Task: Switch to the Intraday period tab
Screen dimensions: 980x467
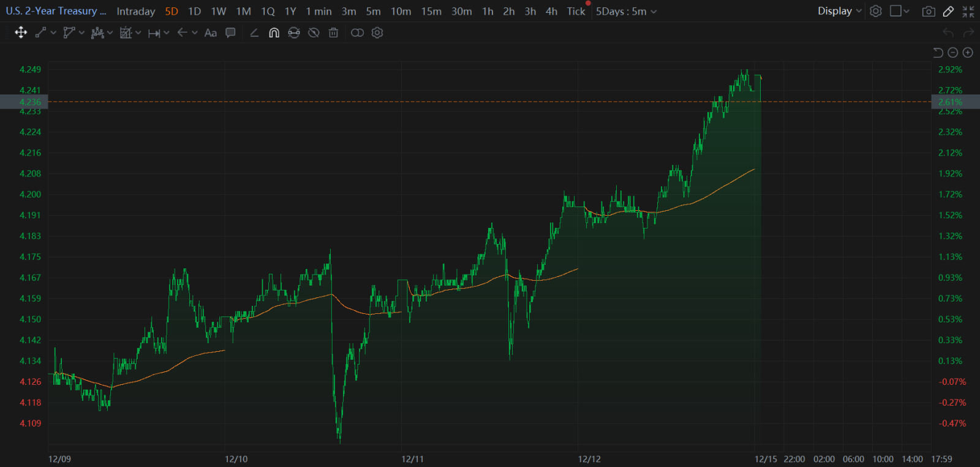Action: 136,11
